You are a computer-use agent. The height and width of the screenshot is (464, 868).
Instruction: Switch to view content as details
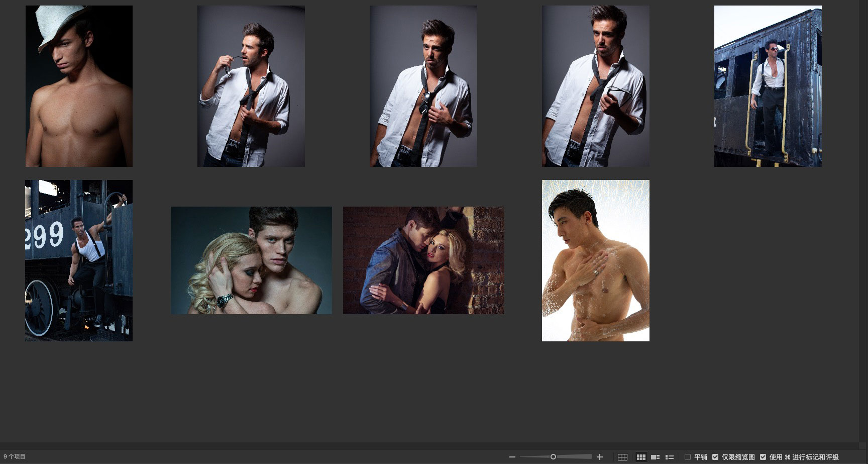655,457
